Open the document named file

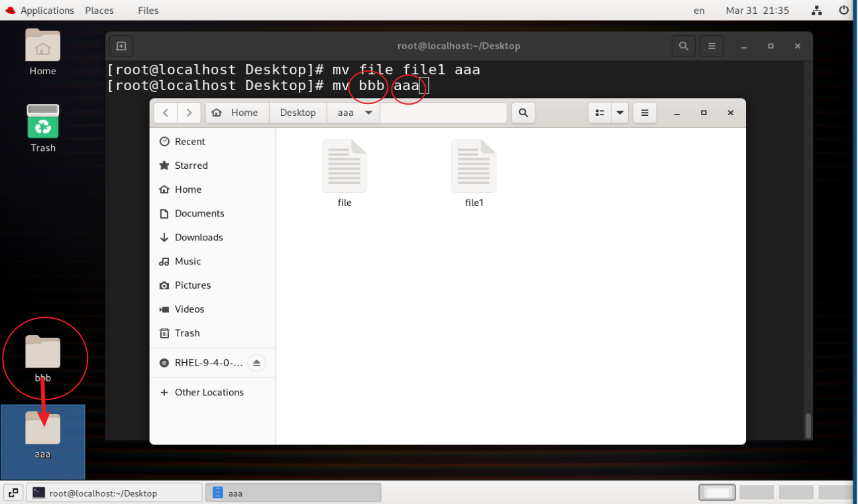pyautogui.click(x=345, y=174)
